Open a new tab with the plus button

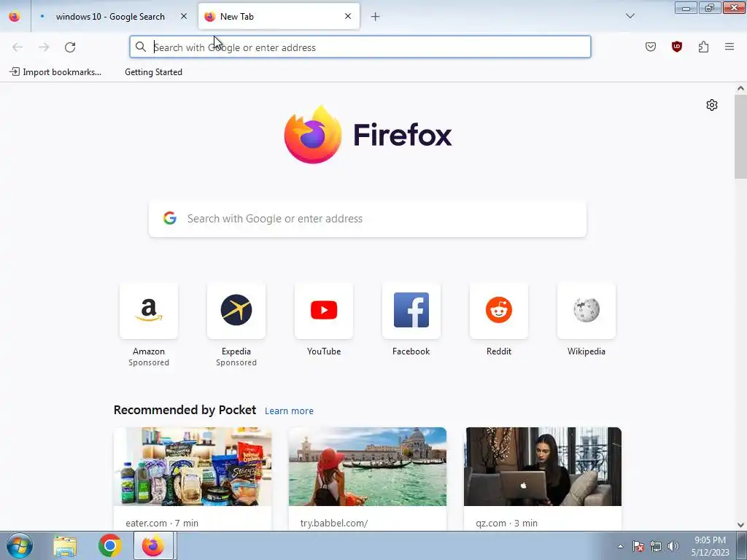[376, 17]
